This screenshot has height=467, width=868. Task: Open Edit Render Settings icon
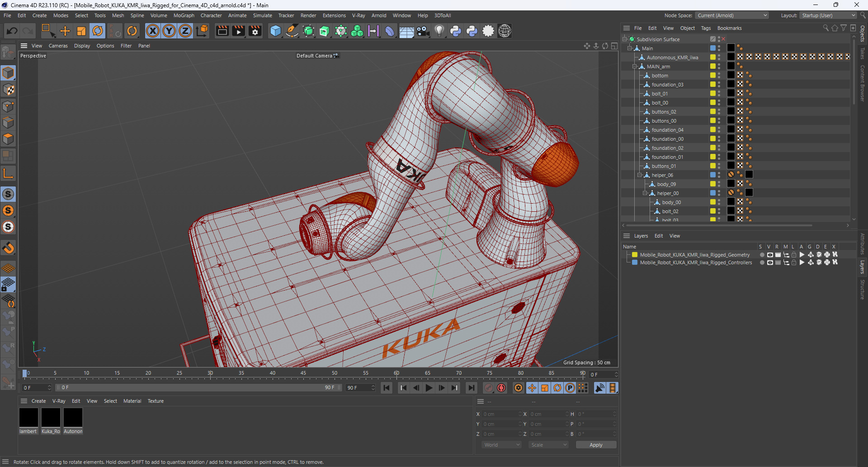[255, 31]
